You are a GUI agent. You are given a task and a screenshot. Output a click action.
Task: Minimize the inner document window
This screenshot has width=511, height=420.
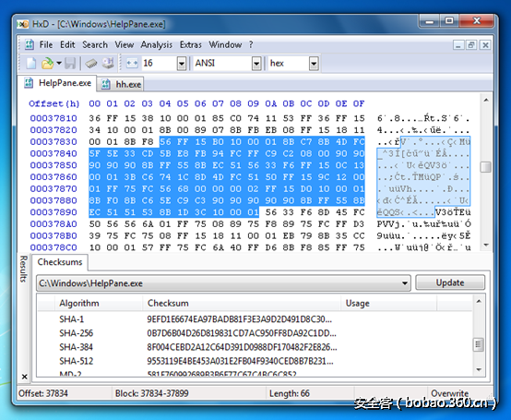(458, 45)
